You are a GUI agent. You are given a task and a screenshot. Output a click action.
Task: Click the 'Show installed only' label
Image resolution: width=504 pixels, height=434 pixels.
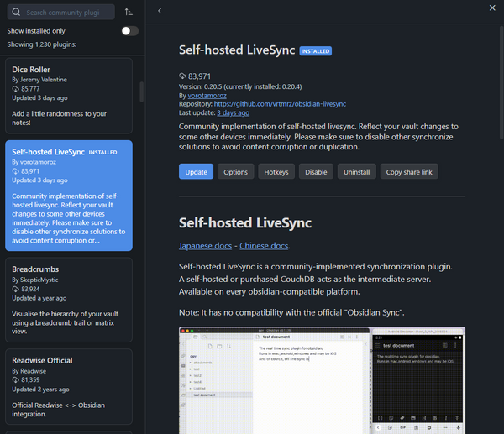(x=36, y=31)
